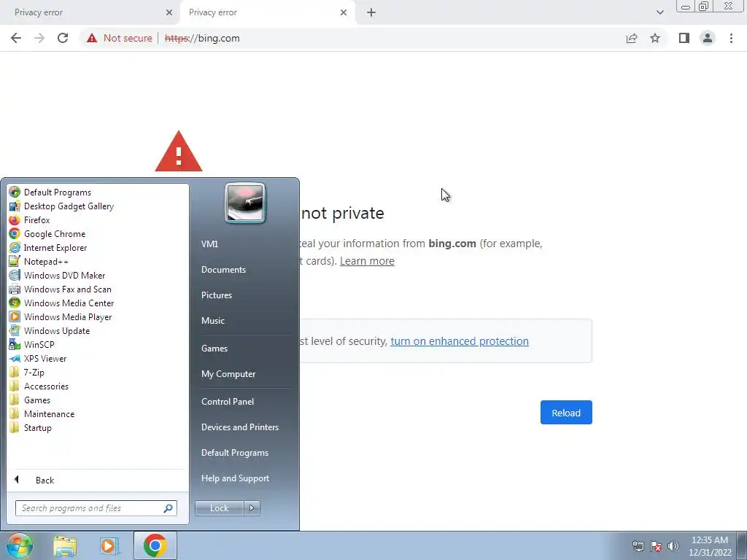Start Windows Media Center
This screenshot has width=747, height=560.
coord(98,303)
